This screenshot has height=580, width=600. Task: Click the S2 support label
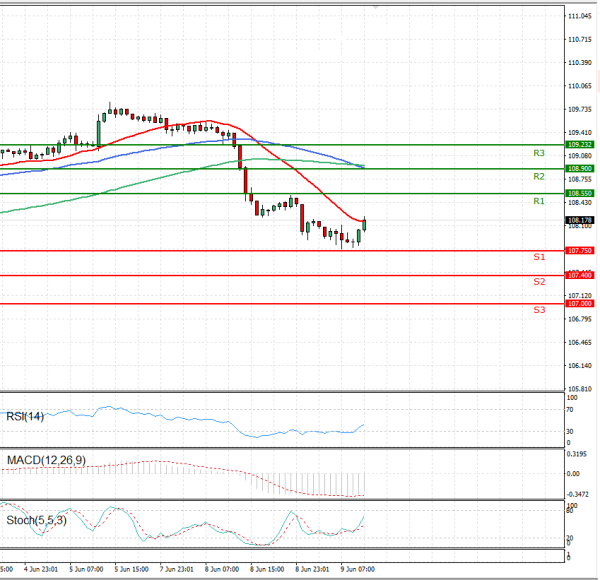click(x=538, y=282)
